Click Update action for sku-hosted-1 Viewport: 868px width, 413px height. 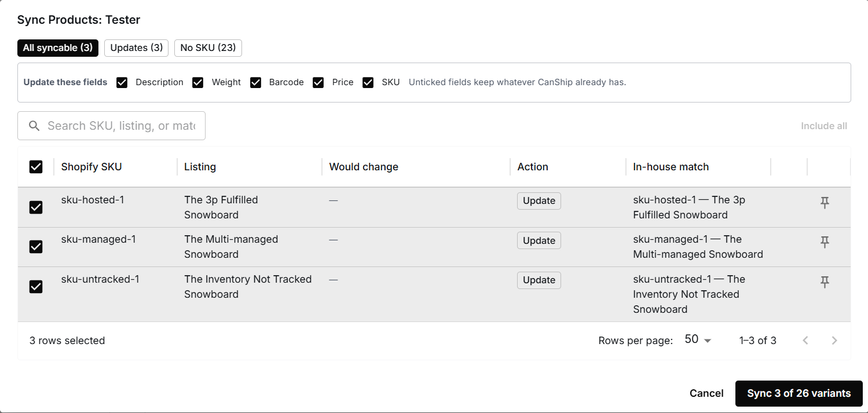(x=539, y=200)
